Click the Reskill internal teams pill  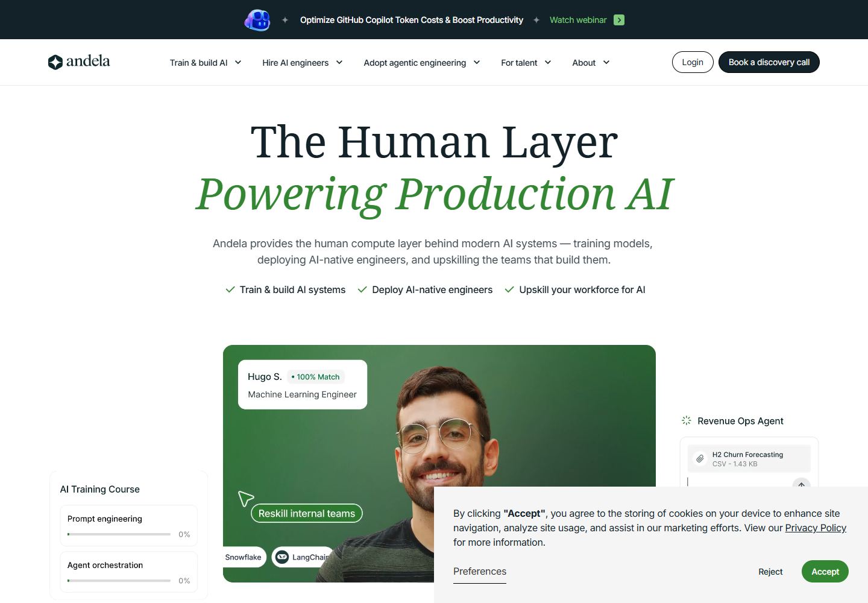point(307,513)
